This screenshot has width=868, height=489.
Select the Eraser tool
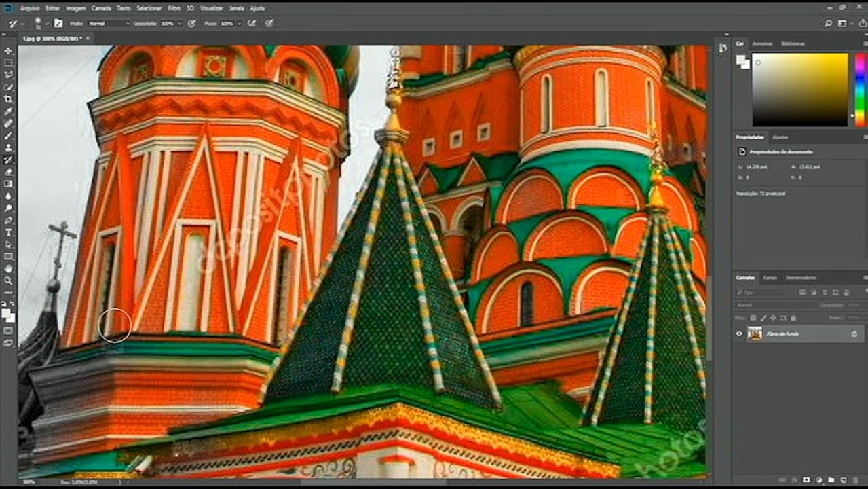point(9,172)
